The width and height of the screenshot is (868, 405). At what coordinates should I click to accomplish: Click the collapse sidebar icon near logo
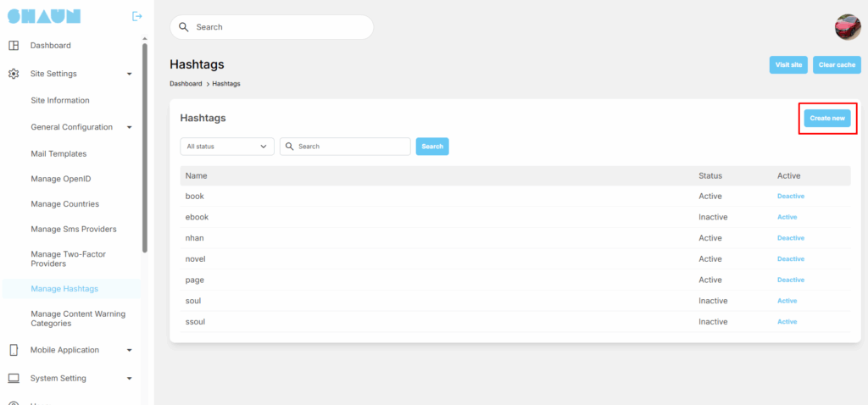pyautogui.click(x=137, y=16)
